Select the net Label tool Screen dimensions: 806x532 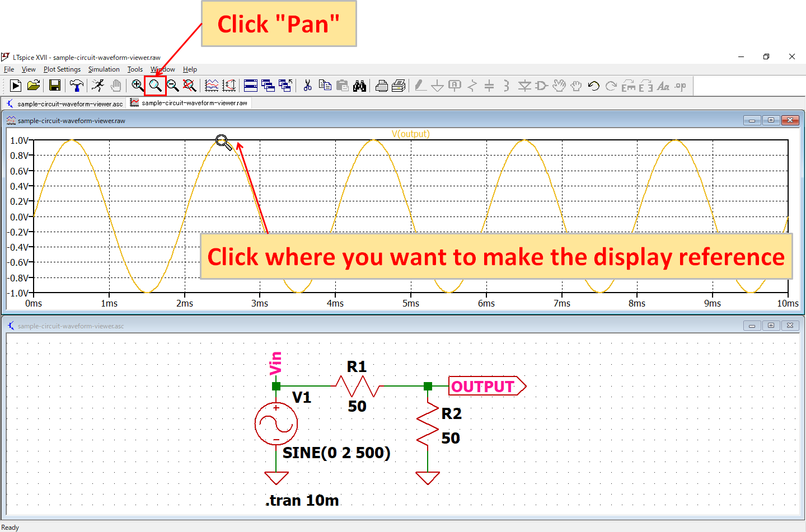[454, 86]
